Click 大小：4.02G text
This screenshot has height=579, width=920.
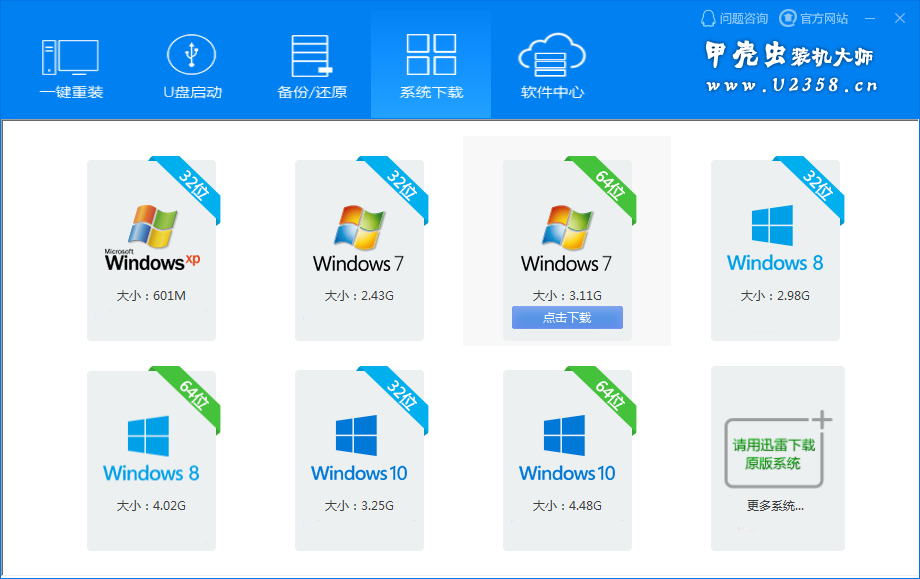[151, 506]
